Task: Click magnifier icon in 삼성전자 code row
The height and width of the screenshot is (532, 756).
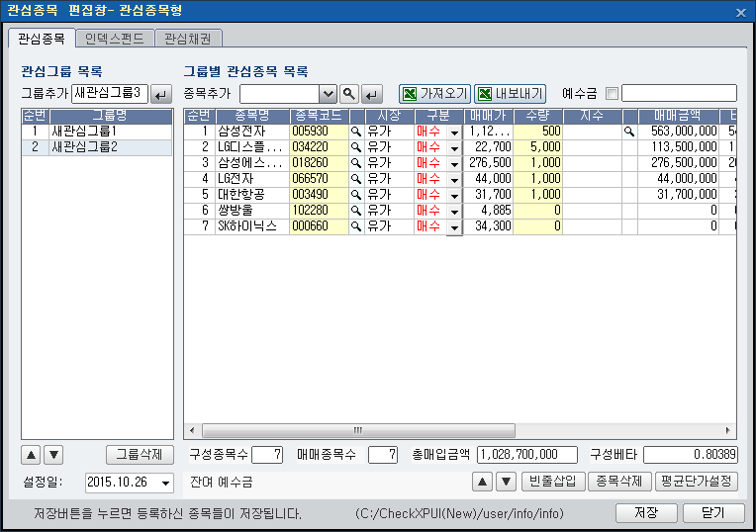Action: 356,132
